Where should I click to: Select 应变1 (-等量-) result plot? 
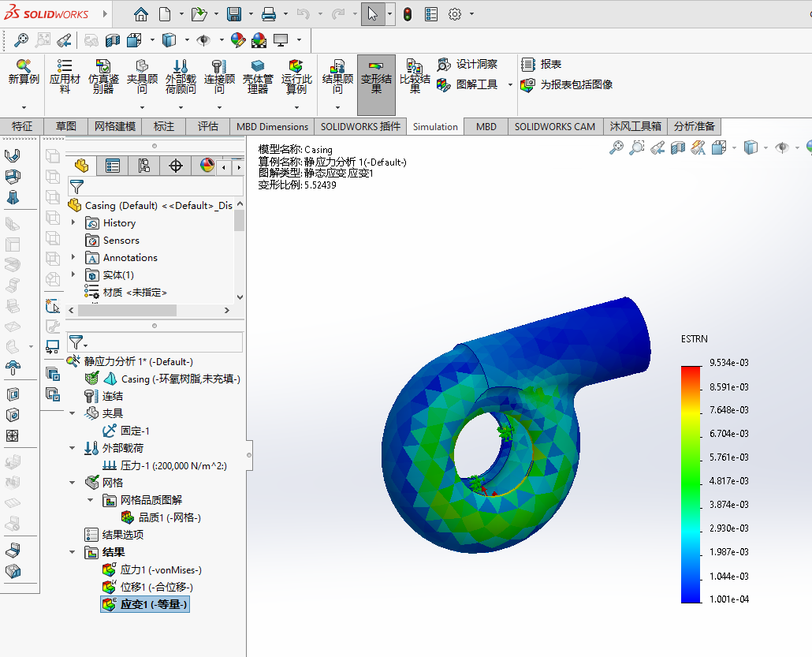pos(145,604)
